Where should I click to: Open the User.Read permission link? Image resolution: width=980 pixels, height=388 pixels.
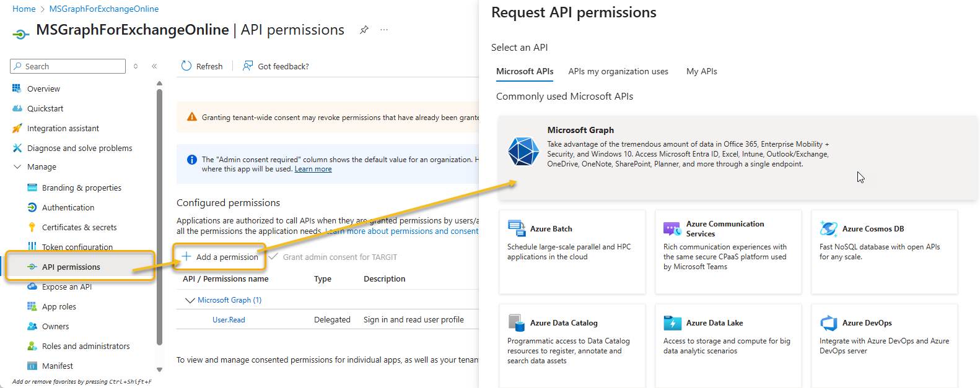coord(229,320)
